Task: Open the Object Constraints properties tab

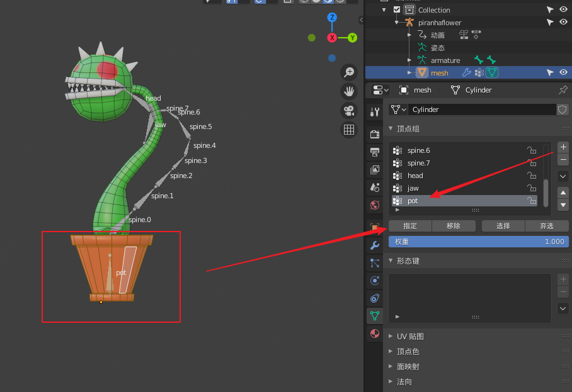Action: (x=375, y=298)
